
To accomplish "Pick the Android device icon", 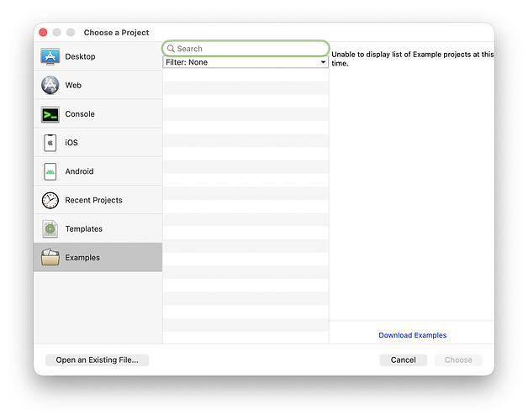I will point(50,171).
